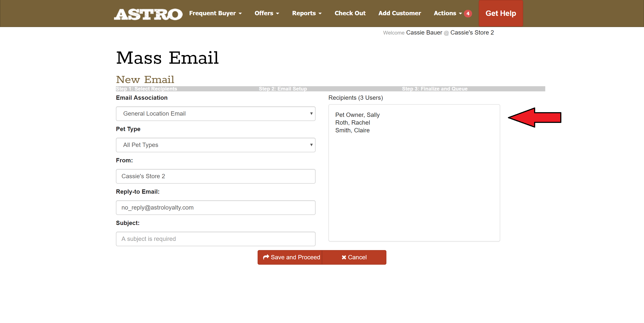Select recipient Smith, Claire
The image size is (644, 323).
pos(352,130)
